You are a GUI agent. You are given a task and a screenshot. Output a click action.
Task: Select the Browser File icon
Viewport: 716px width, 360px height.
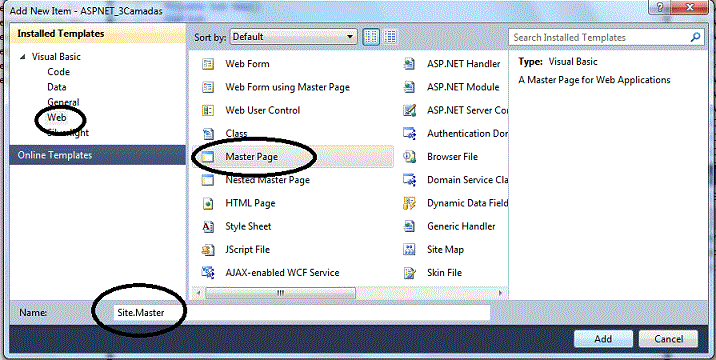pyautogui.click(x=410, y=157)
